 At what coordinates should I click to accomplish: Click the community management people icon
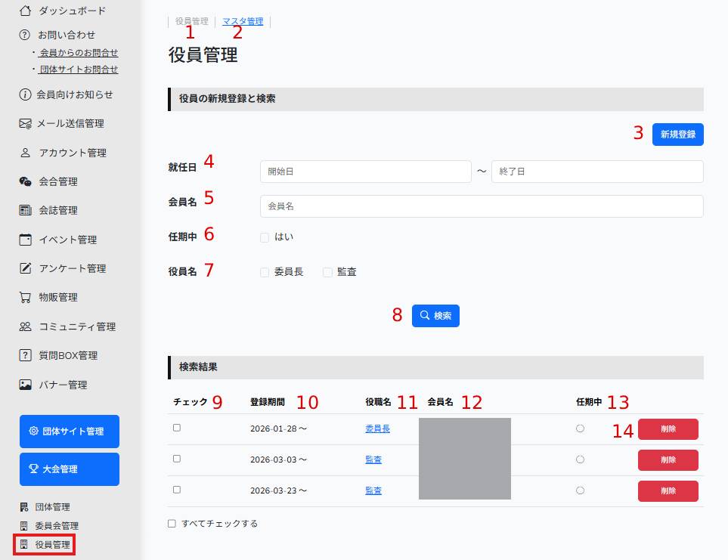(x=26, y=326)
